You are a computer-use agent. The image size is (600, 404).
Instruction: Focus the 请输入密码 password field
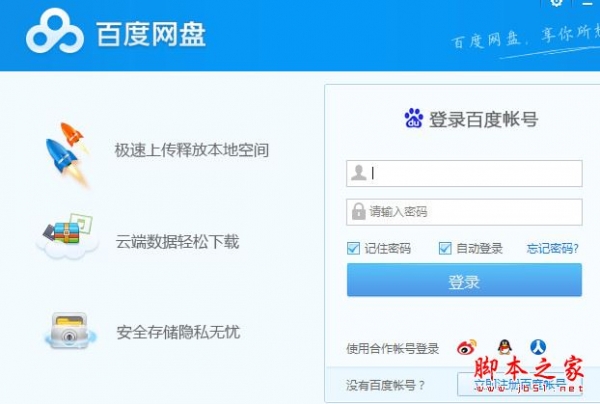click(x=464, y=212)
